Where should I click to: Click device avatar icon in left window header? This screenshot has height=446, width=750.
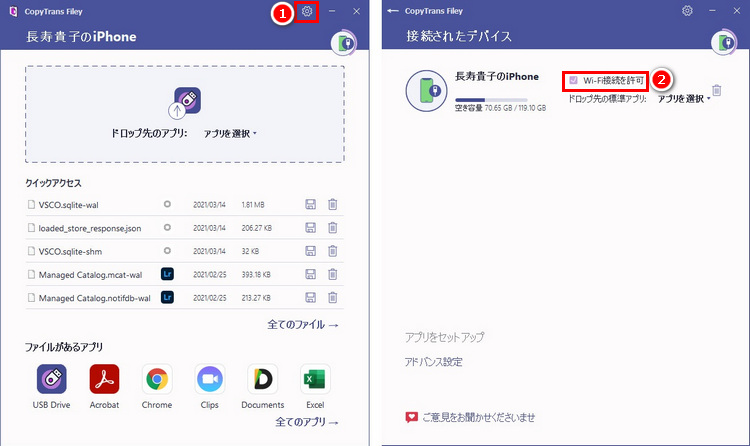[344, 43]
